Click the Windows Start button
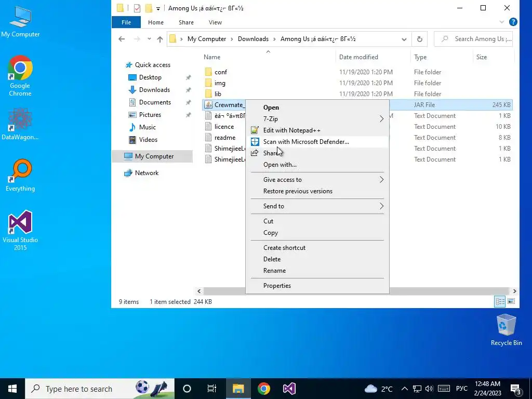The image size is (532, 399). click(x=12, y=389)
